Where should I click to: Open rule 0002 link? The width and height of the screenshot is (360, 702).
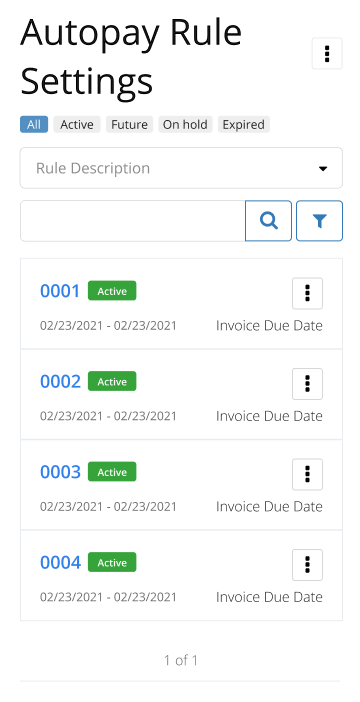60,381
